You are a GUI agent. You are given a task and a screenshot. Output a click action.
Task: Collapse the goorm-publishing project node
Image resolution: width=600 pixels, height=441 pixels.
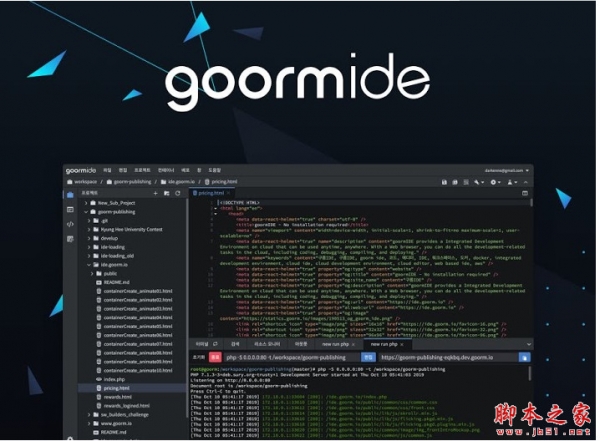(86, 212)
